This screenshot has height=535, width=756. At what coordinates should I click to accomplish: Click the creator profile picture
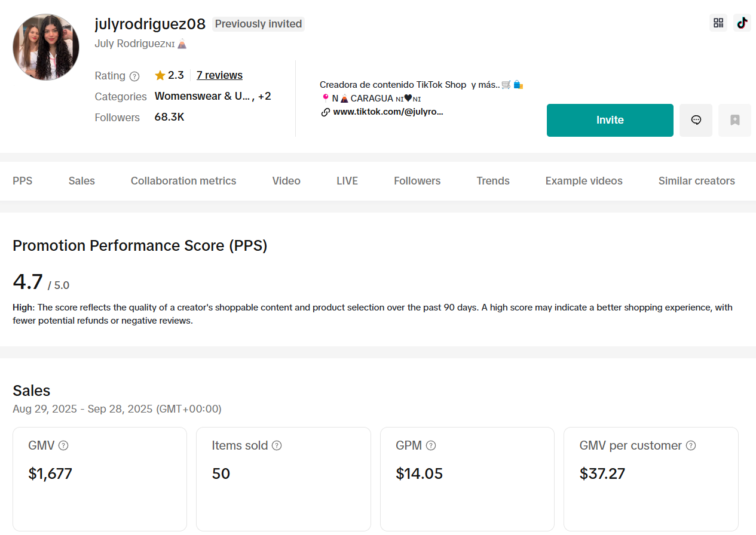point(46,47)
